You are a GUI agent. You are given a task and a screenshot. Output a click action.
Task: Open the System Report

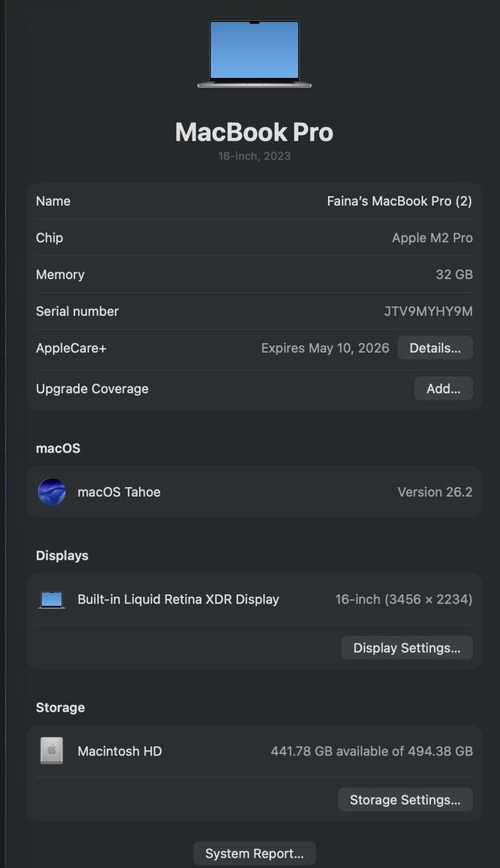(x=254, y=854)
